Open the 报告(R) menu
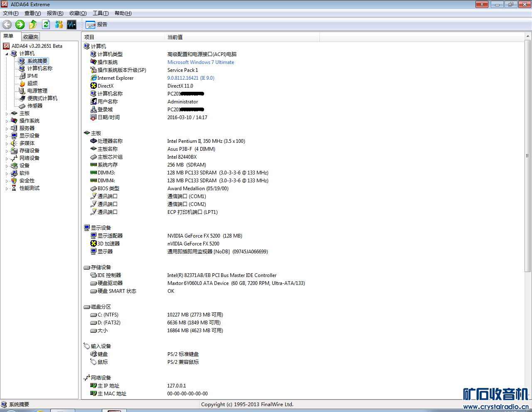The height and width of the screenshot is (412, 532). [55, 13]
